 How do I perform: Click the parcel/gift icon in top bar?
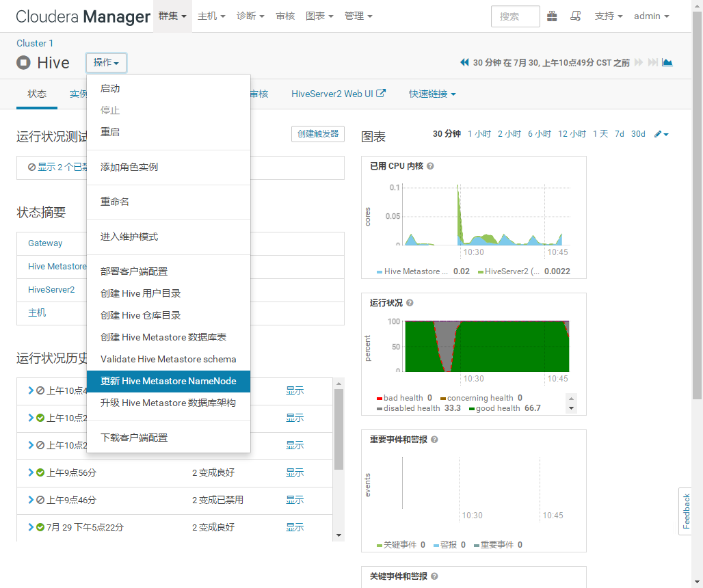click(552, 16)
